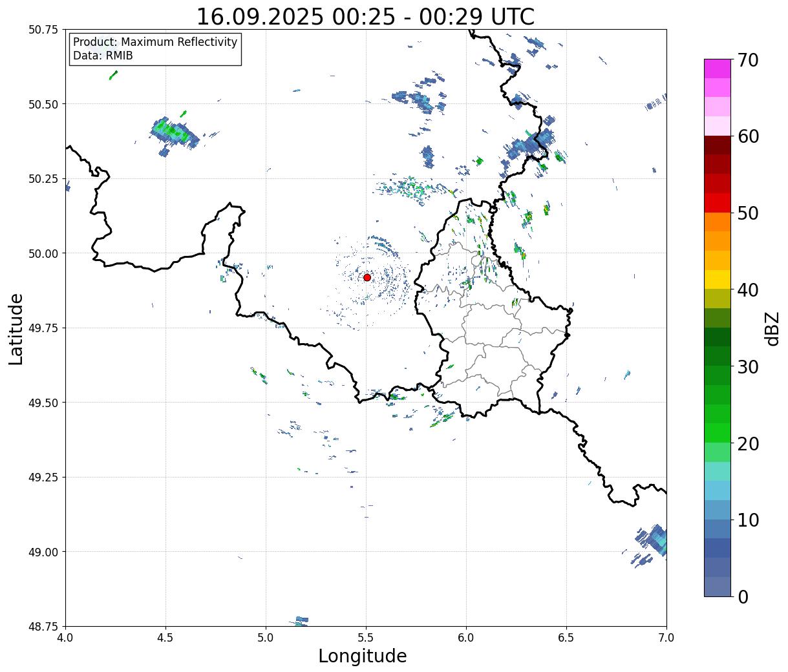Click latitude tick label 48.75
Viewport: 788px width, 672px height.
43,626
